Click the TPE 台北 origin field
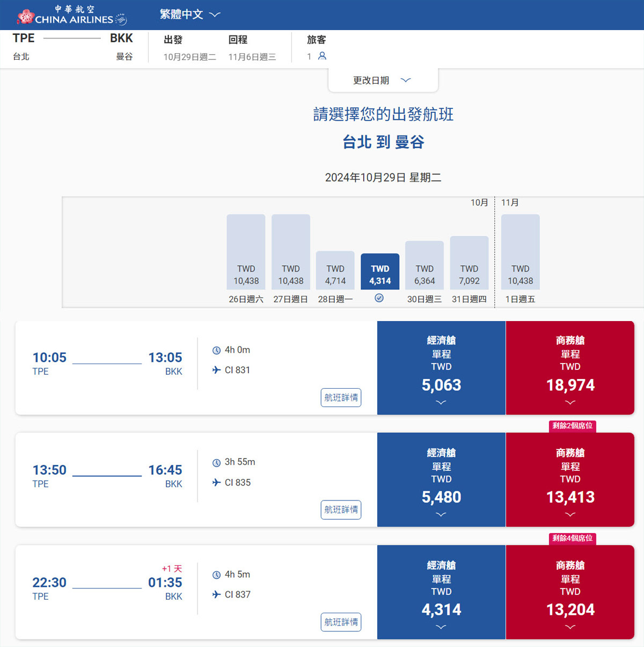This screenshot has height=647, width=644. tap(24, 47)
